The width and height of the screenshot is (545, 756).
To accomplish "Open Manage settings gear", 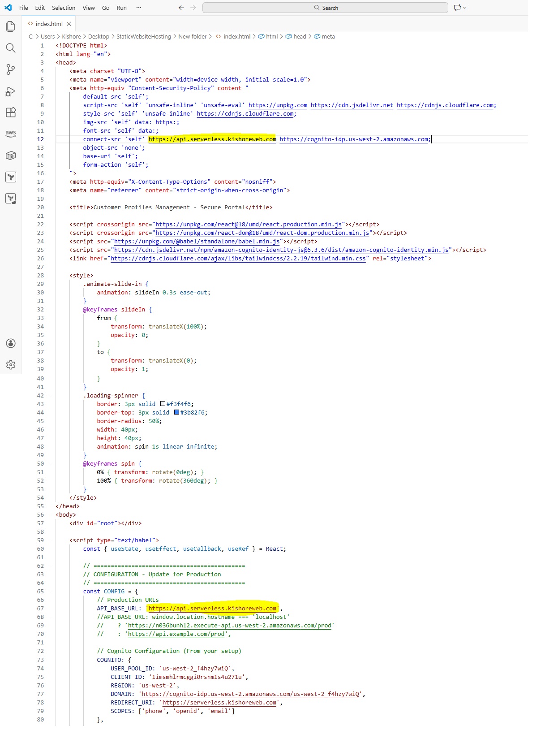I will (x=11, y=365).
